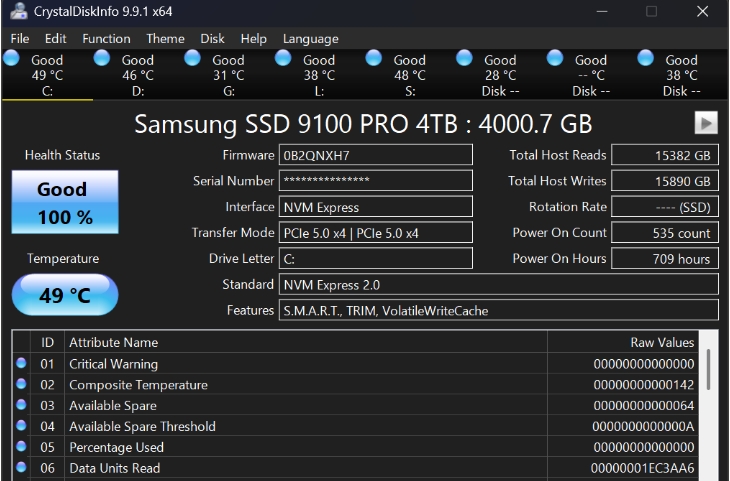Click the Samsung SSD 9100 PRO title
The height and width of the screenshot is (481, 730).
(363, 124)
